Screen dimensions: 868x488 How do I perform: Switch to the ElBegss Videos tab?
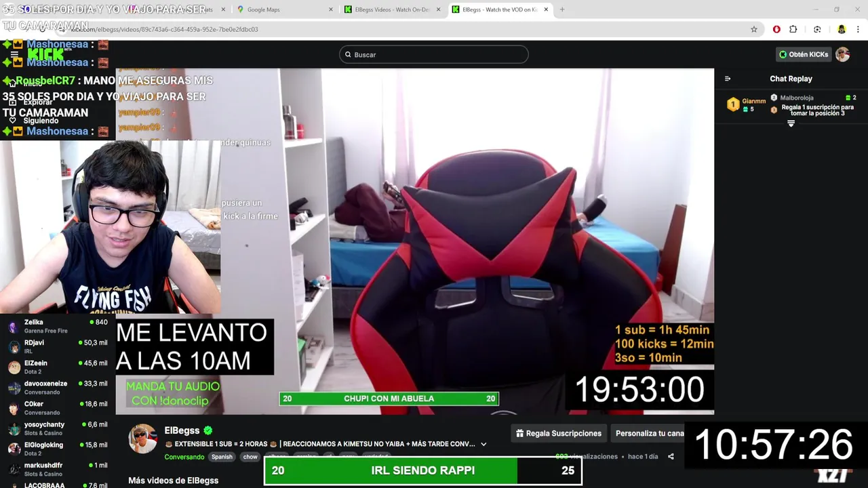coord(391,9)
